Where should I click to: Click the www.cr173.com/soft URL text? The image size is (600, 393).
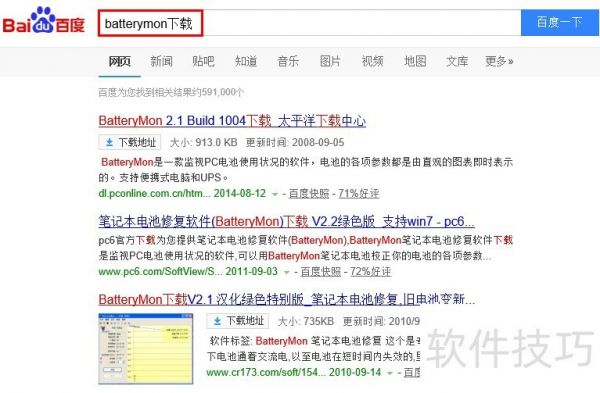click(266, 372)
